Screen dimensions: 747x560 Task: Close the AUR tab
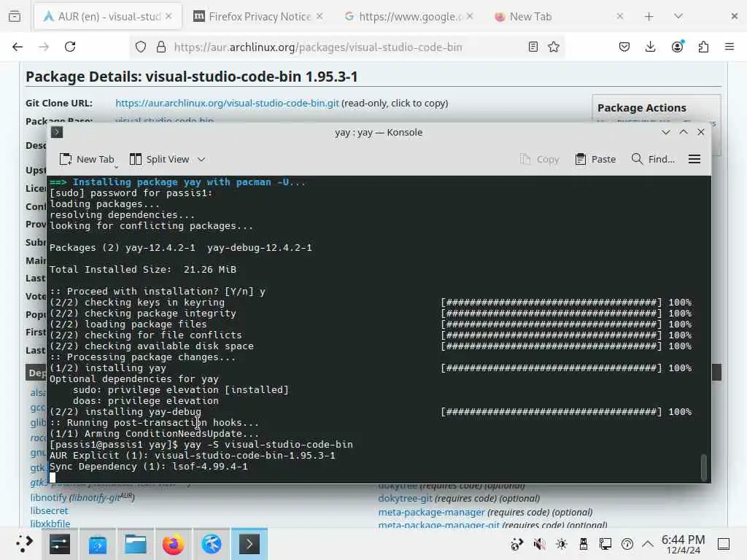(x=169, y=16)
